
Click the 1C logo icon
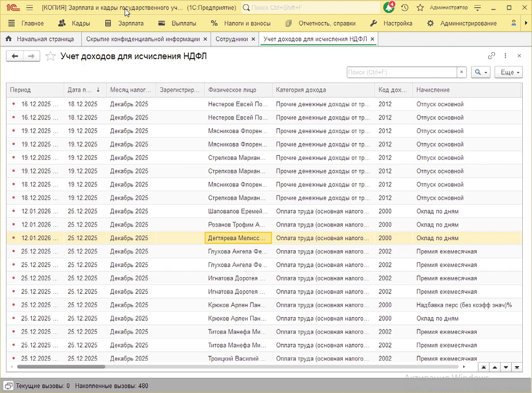pos(13,7)
